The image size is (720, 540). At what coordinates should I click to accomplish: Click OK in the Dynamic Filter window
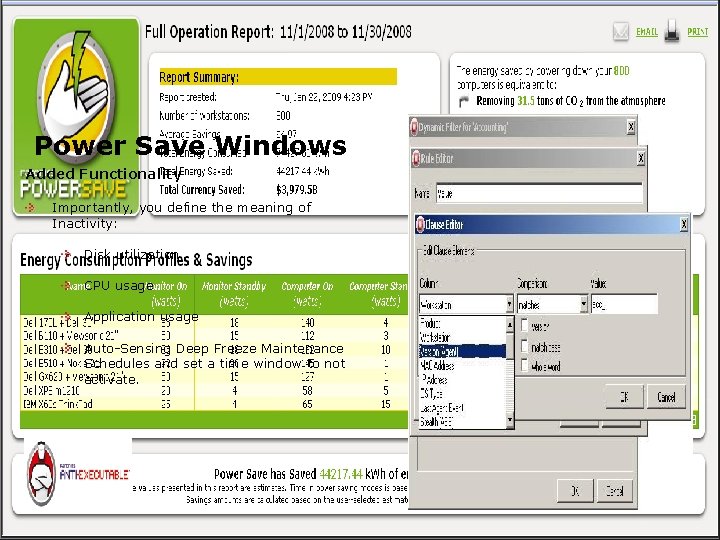pos(575,491)
